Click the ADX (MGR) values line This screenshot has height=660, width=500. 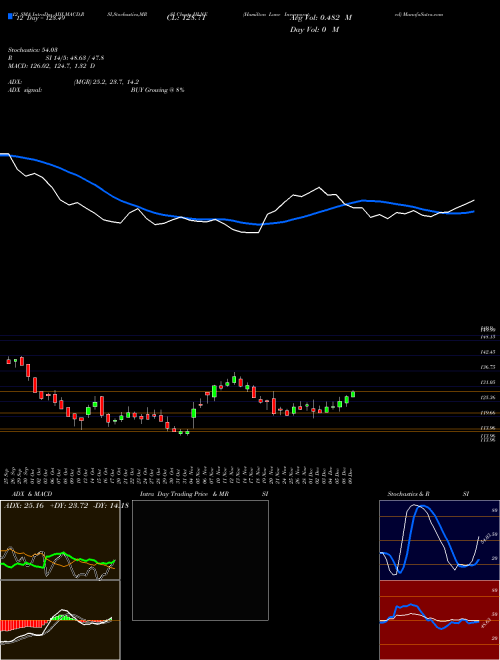(106, 82)
